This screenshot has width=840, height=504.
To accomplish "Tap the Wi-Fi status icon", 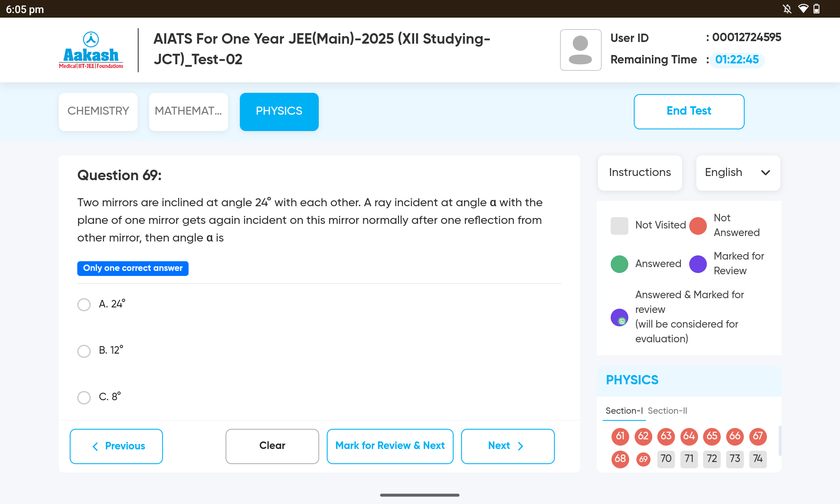I will (x=803, y=9).
